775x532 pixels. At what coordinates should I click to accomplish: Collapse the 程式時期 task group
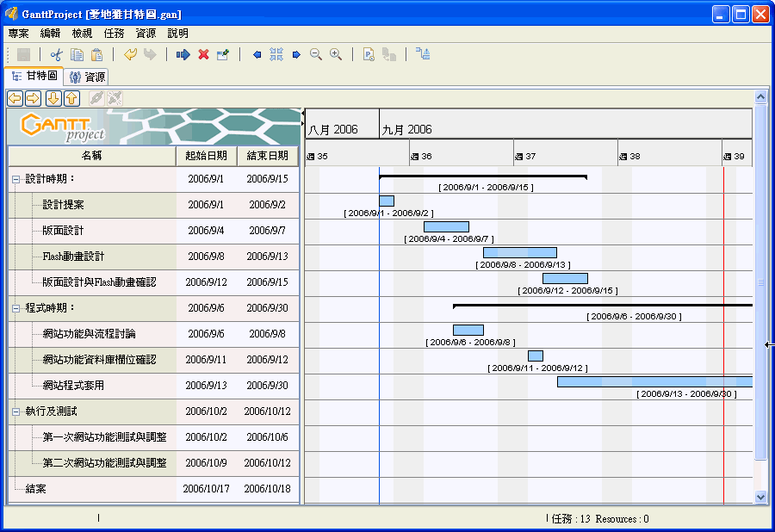coord(15,309)
